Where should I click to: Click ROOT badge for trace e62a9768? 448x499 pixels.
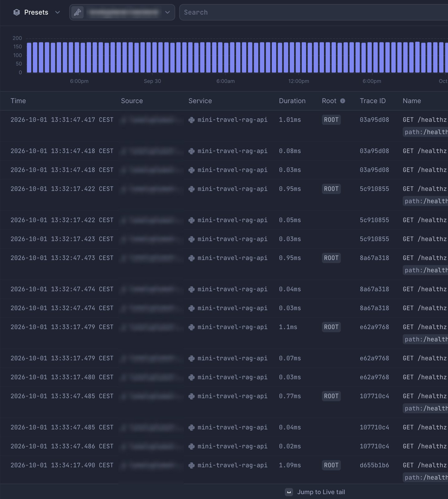331,327
